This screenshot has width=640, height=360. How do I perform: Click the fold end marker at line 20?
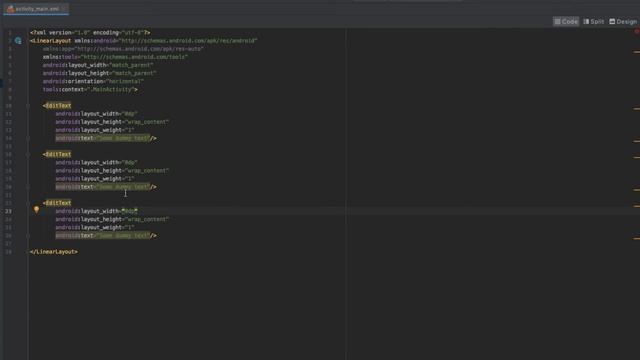pos(28,187)
